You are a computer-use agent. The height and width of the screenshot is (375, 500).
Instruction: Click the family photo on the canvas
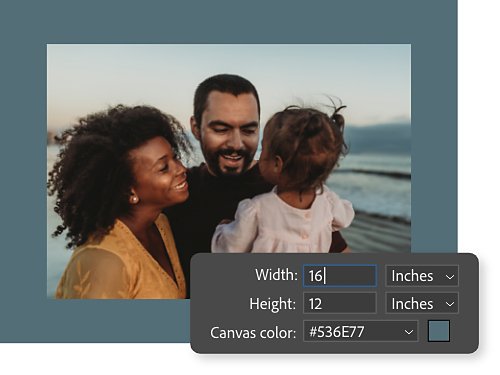coord(229,171)
